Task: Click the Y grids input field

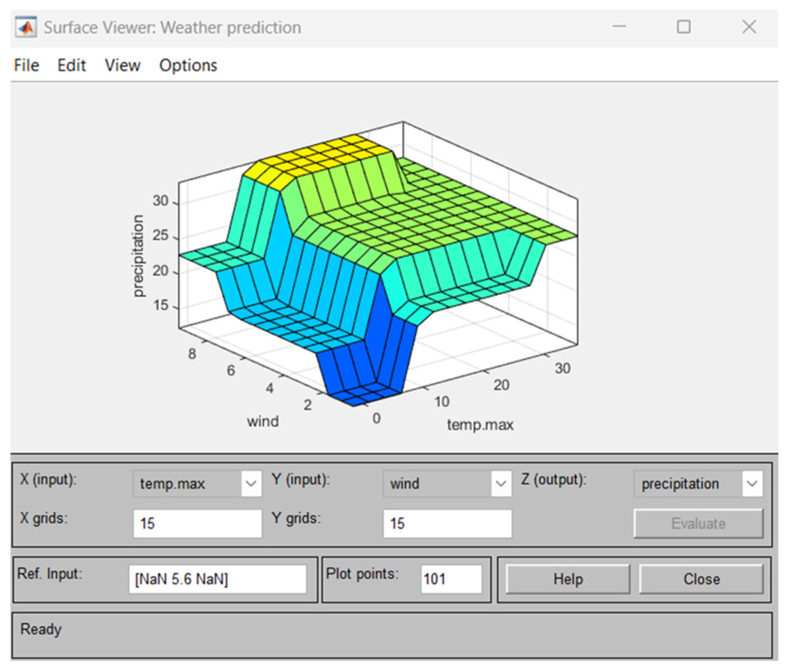Action: tap(447, 523)
